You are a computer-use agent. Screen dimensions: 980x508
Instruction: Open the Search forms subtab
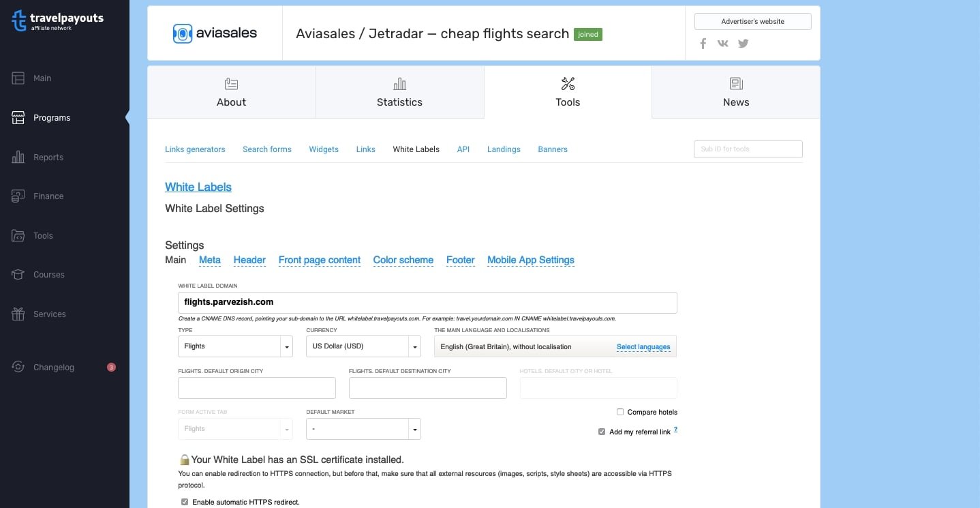[x=267, y=149]
